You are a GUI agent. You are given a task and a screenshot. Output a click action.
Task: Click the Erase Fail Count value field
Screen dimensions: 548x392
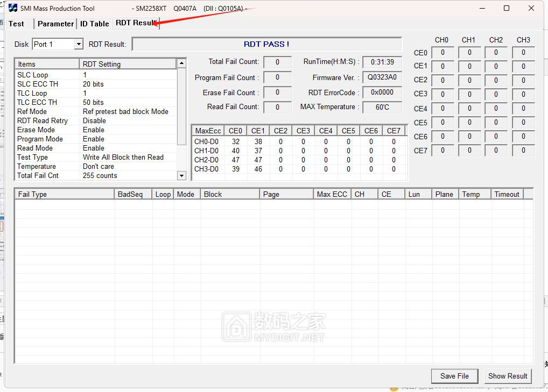point(277,92)
